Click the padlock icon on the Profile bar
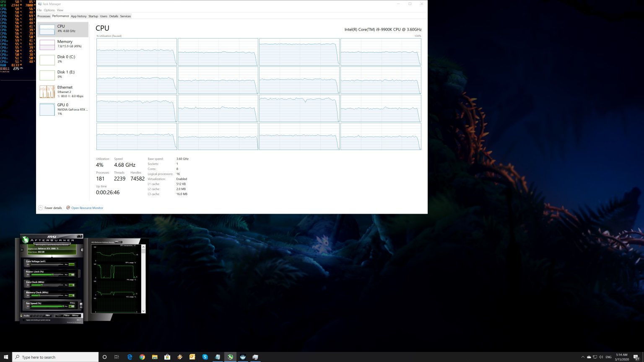 click(x=21, y=315)
